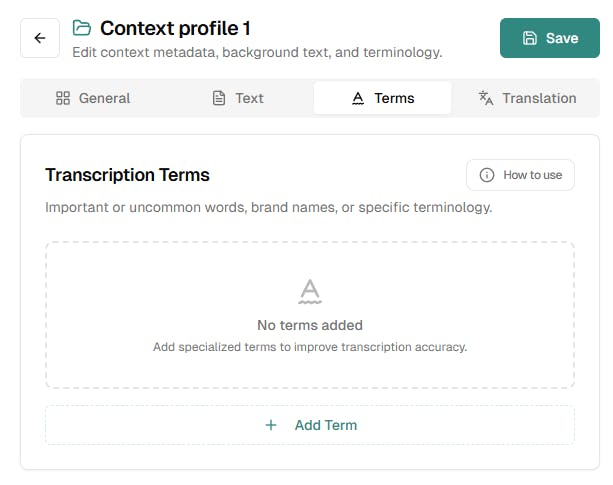Click the Context profile 1 title

pos(175,28)
